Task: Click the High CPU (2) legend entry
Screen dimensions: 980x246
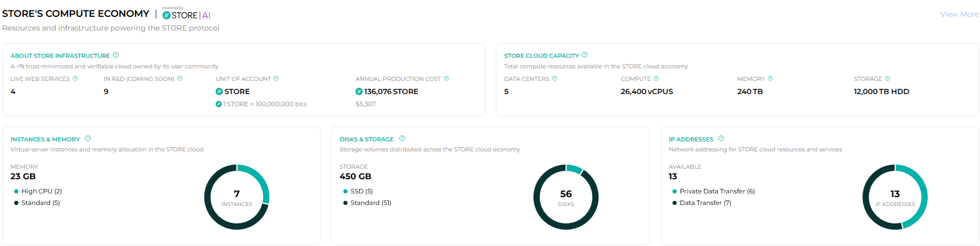Action: [38, 191]
